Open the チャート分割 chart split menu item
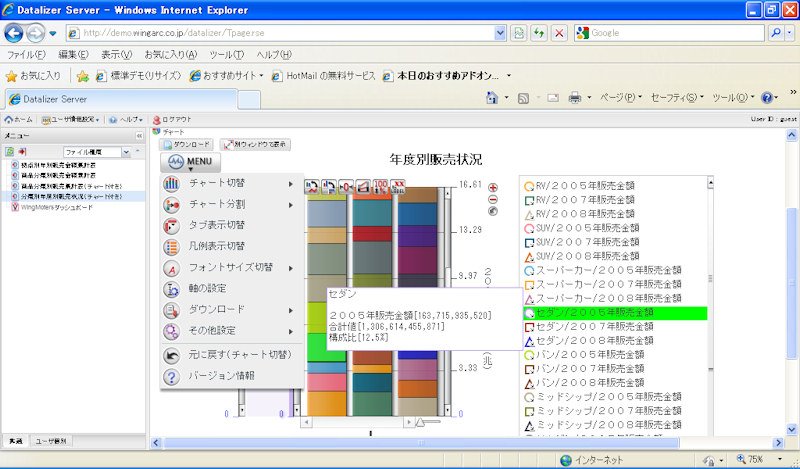 coord(232,205)
